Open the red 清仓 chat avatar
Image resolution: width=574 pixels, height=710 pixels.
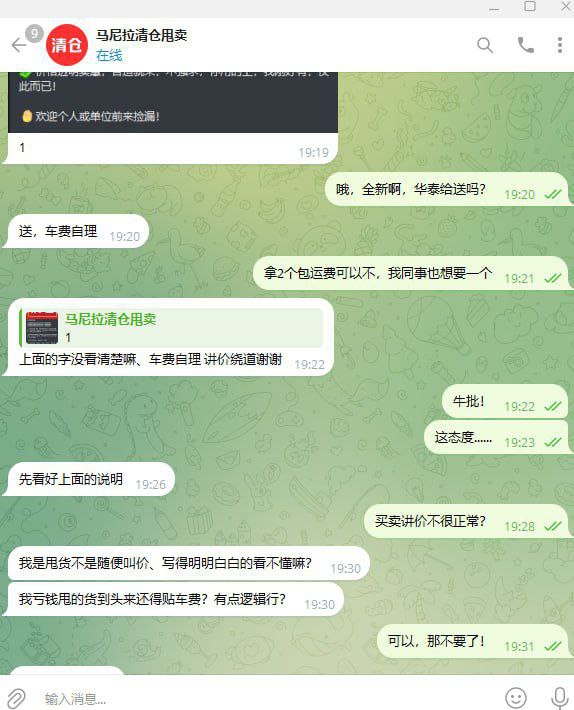point(67,45)
